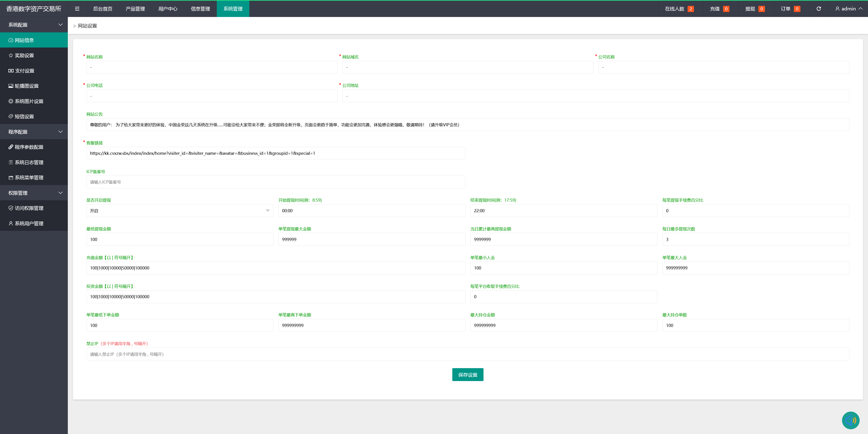Open 支付设置 via its money icon
This screenshot has height=434, width=868.
[x=11, y=71]
